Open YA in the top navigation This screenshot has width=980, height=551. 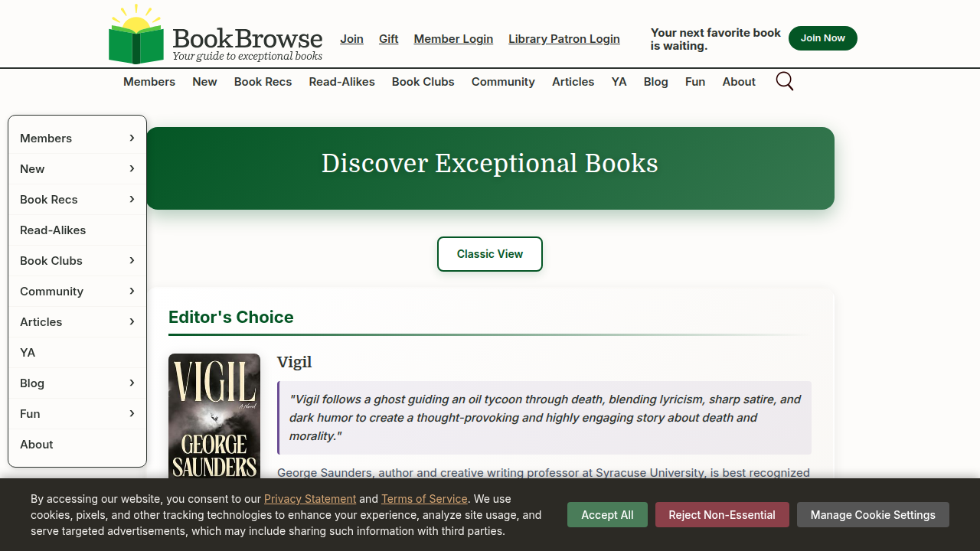[619, 82]
